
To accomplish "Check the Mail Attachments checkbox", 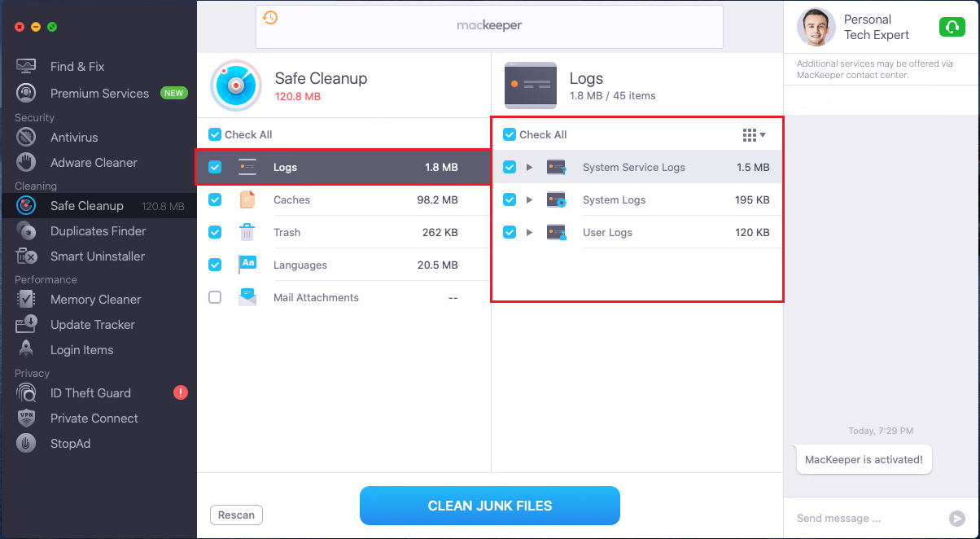I will point(215,297).
